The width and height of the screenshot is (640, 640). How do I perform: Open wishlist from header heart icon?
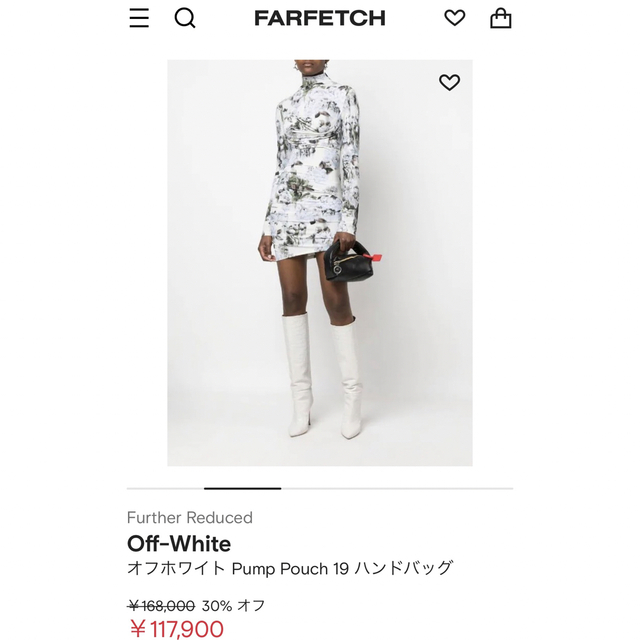455,18
